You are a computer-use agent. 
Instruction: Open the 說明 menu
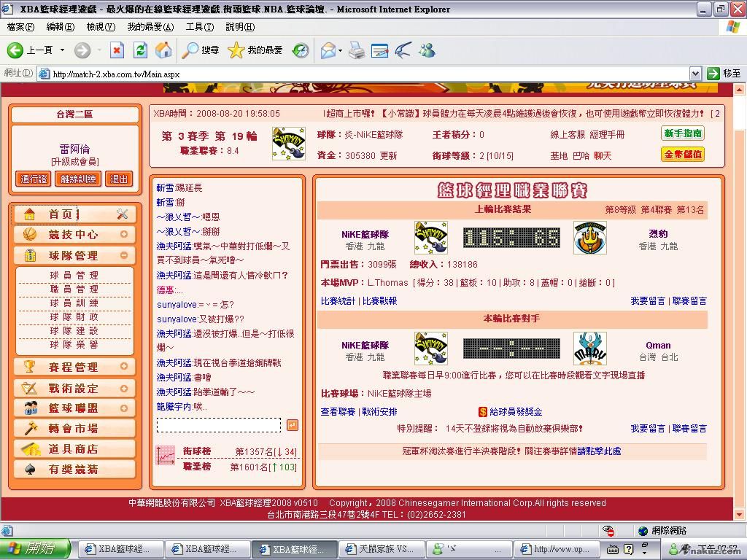click(x=240, y=27)
